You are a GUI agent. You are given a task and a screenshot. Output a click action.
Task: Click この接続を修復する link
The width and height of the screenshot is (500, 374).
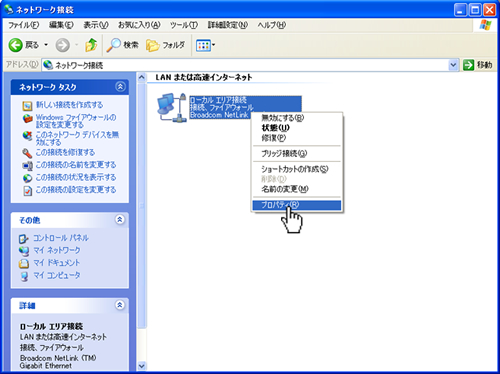pyautogui.click(x=65, y=153)
